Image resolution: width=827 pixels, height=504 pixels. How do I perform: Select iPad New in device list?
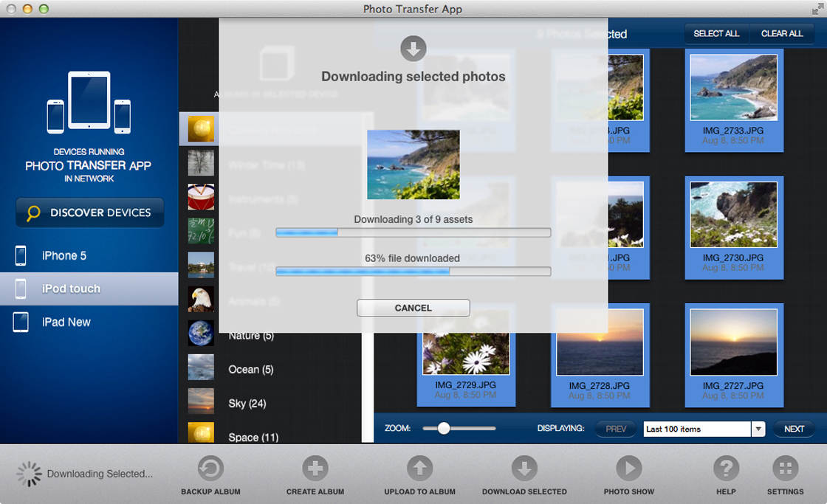(x=66, y=322)
